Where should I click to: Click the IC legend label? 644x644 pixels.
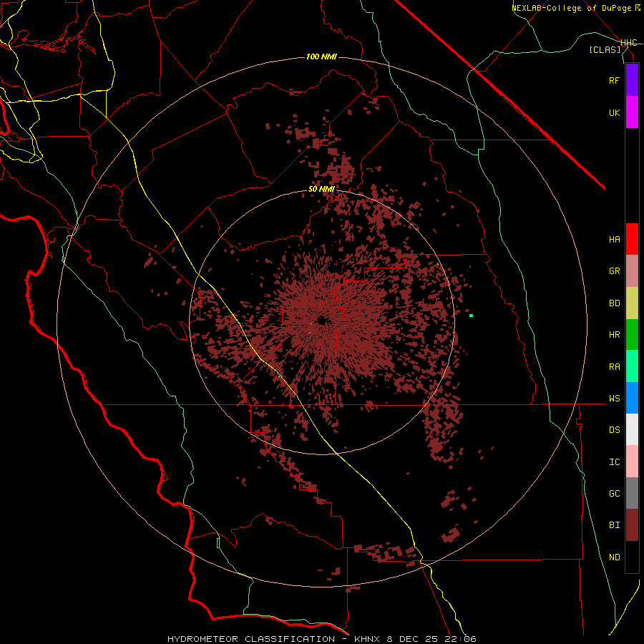[615, 462]
